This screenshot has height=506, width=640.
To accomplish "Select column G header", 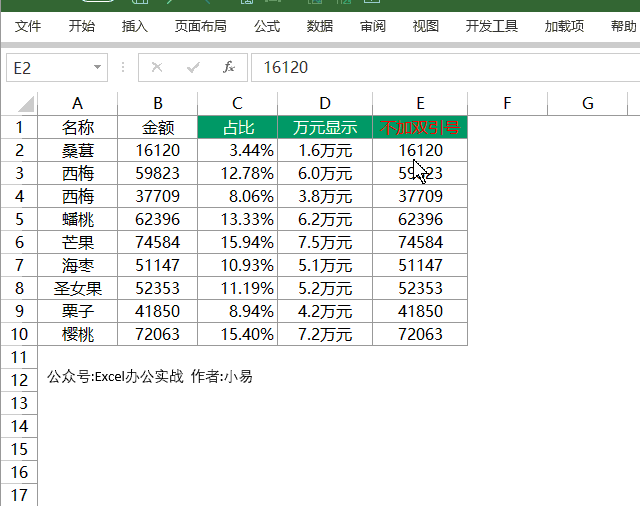I will point(587,104).
